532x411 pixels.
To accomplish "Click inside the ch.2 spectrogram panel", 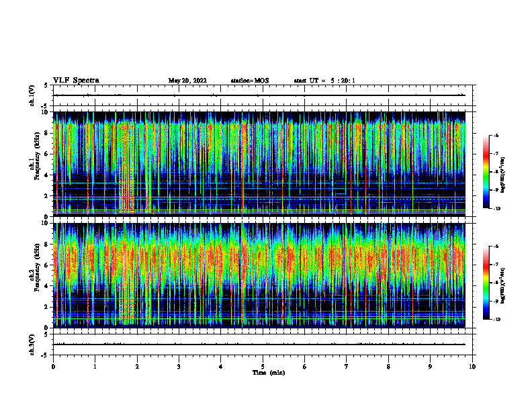I will (259, 275).
